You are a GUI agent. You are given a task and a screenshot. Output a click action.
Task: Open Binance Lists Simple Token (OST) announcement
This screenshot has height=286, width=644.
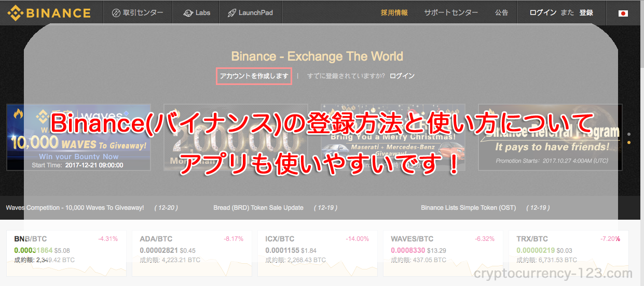(469, 207)
